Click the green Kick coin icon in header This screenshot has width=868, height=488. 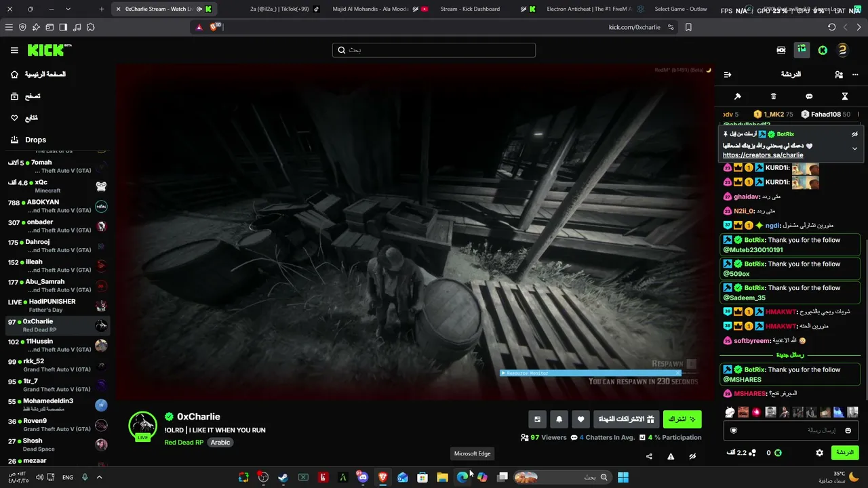click(x=823, y=50)
